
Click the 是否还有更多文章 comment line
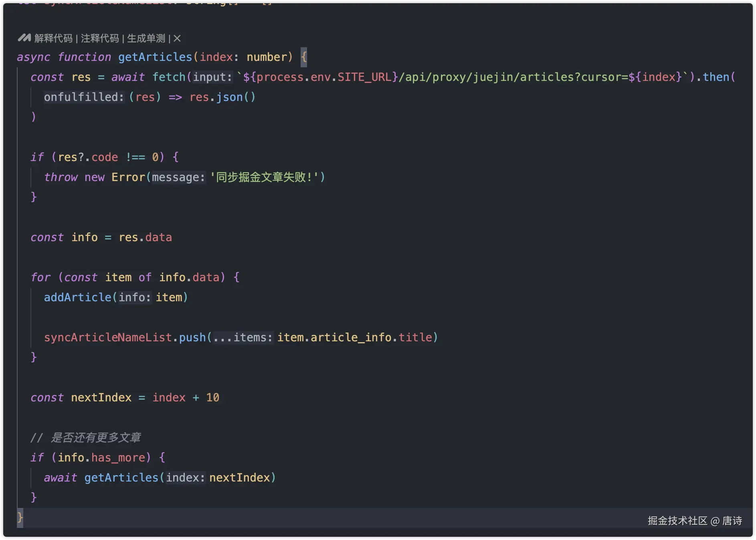coord(86,437)
